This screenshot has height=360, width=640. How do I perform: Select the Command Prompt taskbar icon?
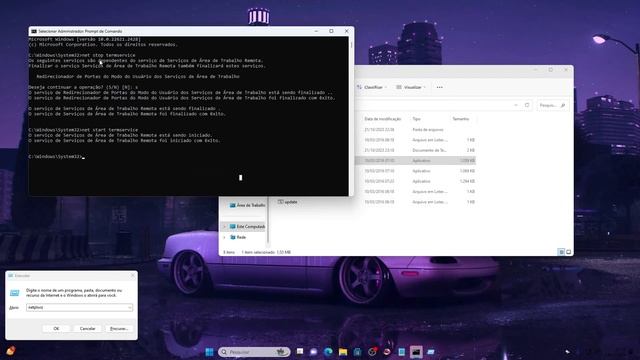(x=416, y=352)
